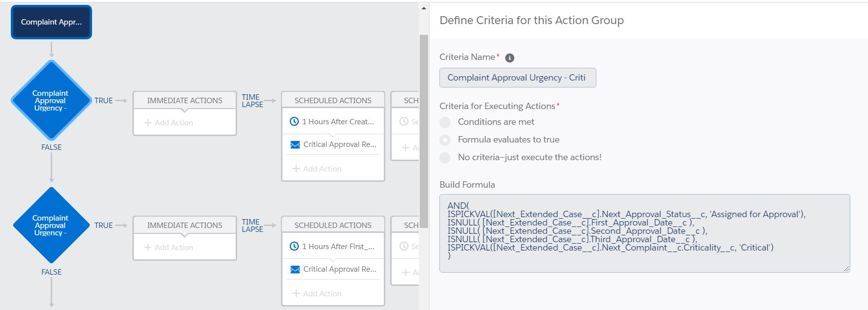Add action in second Immediate Actions box

(x=169, y=247)
